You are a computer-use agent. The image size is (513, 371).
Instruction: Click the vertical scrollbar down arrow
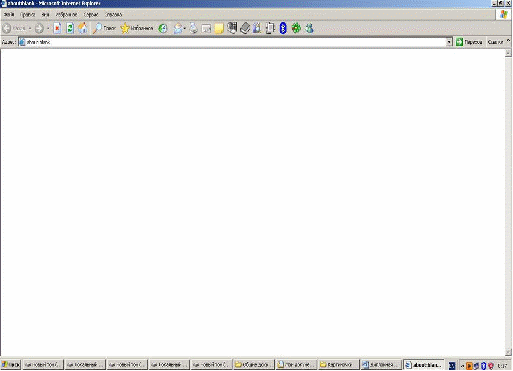click(x=508, y=352)
